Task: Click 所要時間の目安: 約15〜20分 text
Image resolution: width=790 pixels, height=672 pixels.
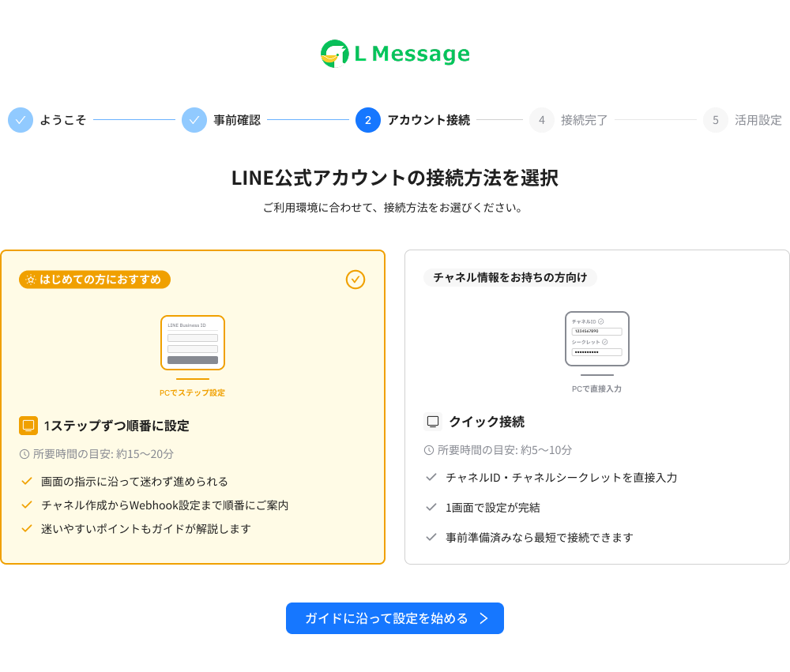Action: click(103, 454)
